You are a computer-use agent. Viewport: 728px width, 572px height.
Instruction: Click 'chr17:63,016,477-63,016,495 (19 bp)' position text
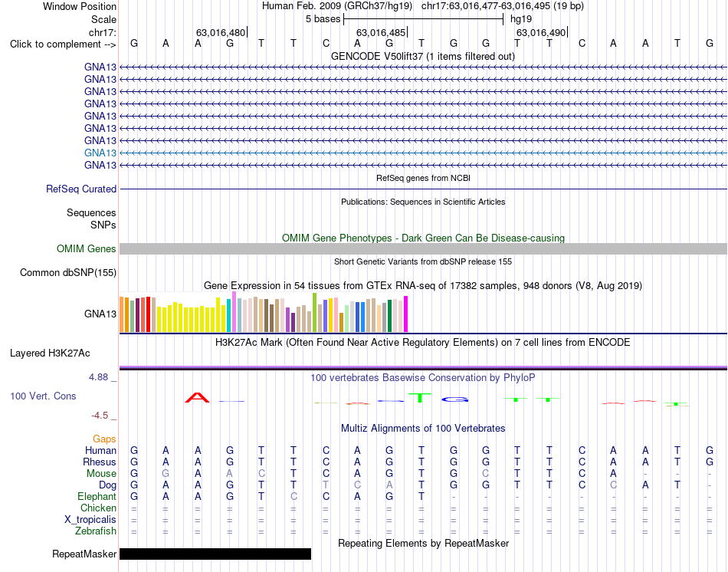(503, 6)
